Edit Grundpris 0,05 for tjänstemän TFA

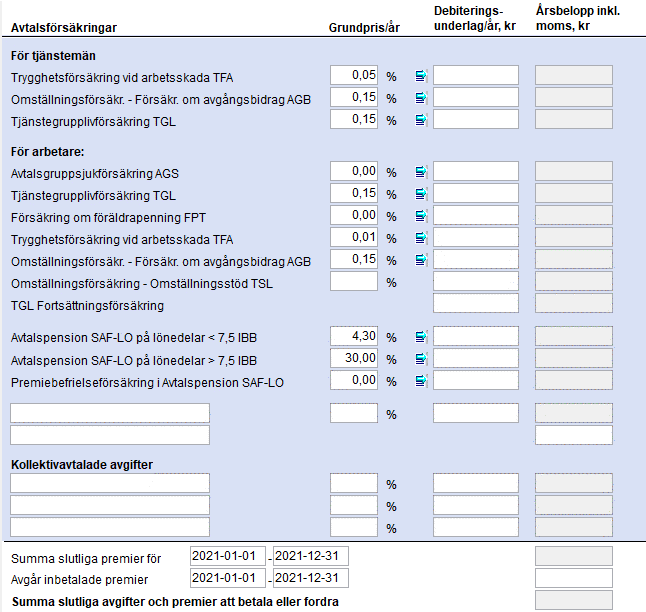(x=354, y=75)
